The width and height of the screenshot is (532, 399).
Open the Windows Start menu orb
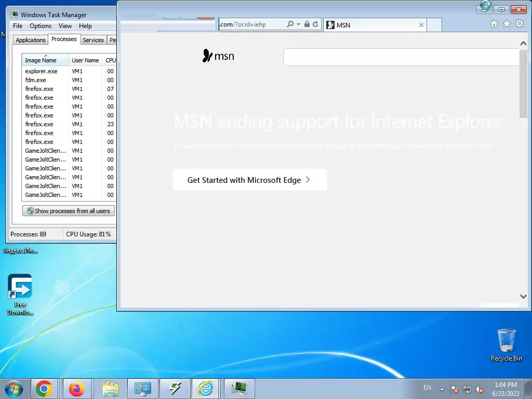point(14,389)
